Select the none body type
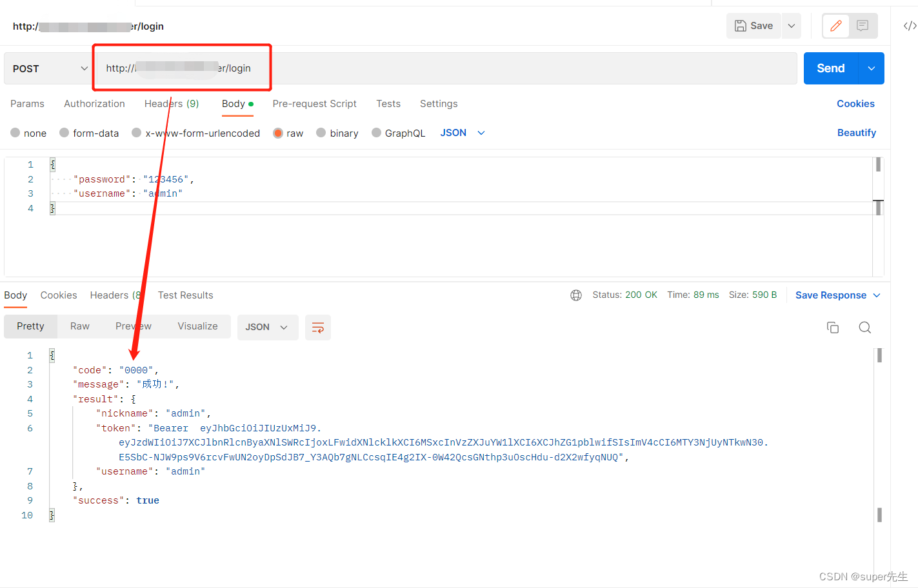The width and height of the screenshot is (918, 588). [15, 133]
